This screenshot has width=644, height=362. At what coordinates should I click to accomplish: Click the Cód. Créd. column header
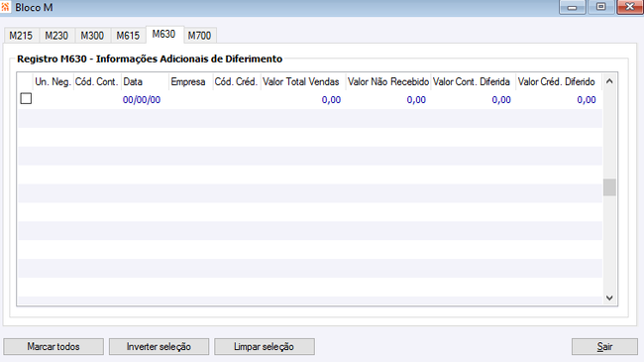point(237,82)
